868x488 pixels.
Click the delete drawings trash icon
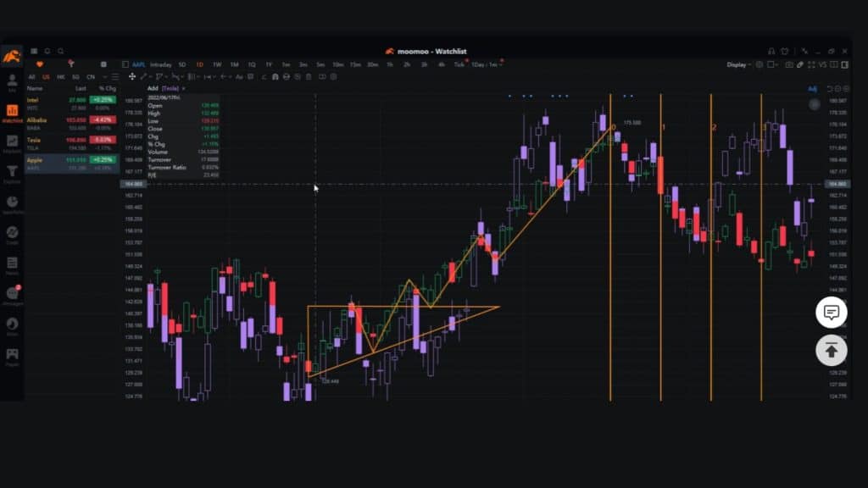[x=308, y=75]
